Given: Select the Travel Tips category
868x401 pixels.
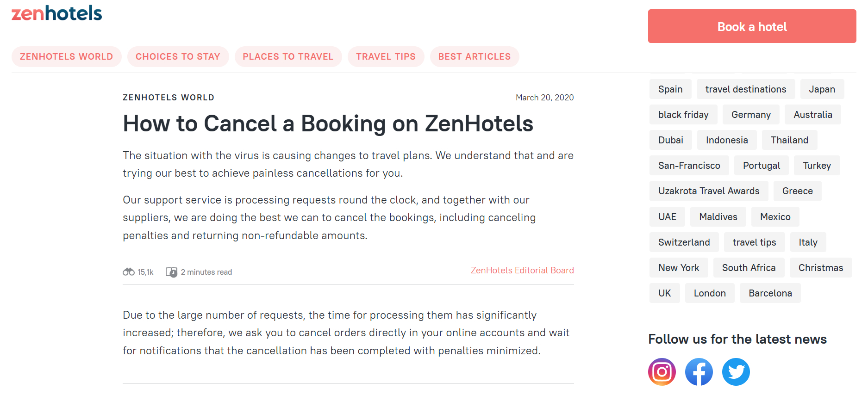Looking at the screenshot, I should click(386, 57).
